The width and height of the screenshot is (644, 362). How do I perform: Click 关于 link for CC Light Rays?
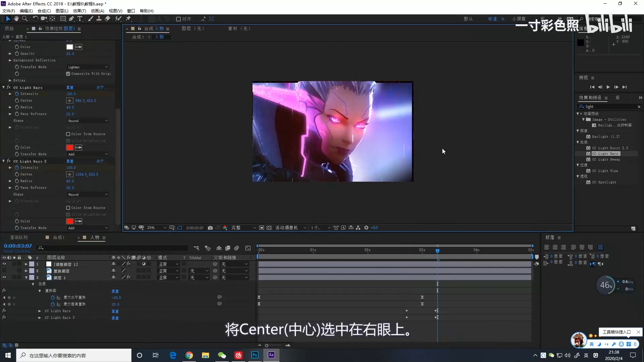pyautogui.click(x=102, y=87)
